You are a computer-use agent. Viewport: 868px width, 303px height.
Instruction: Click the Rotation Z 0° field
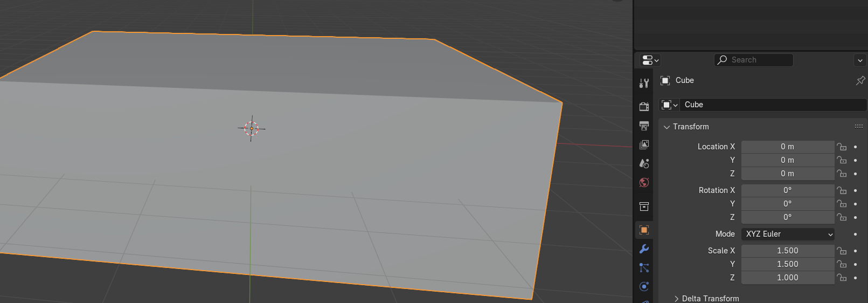point(788,217)
